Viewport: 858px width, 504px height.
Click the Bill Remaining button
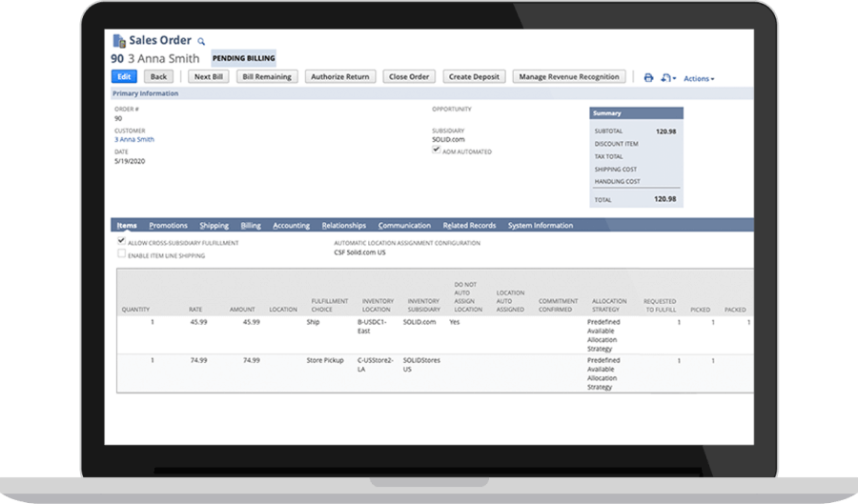[267, 76]
